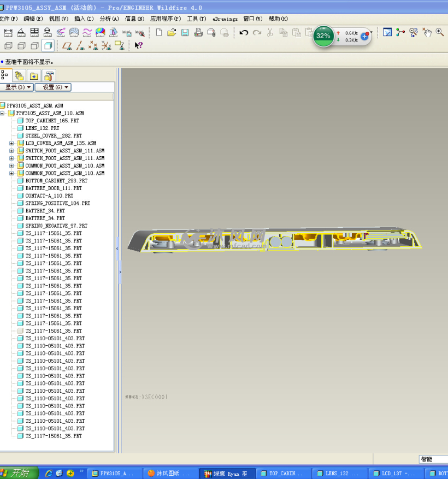The height and width of the screenshot is (479, 448).
Task: Redo the last undone action
Action: pos(257,32)
